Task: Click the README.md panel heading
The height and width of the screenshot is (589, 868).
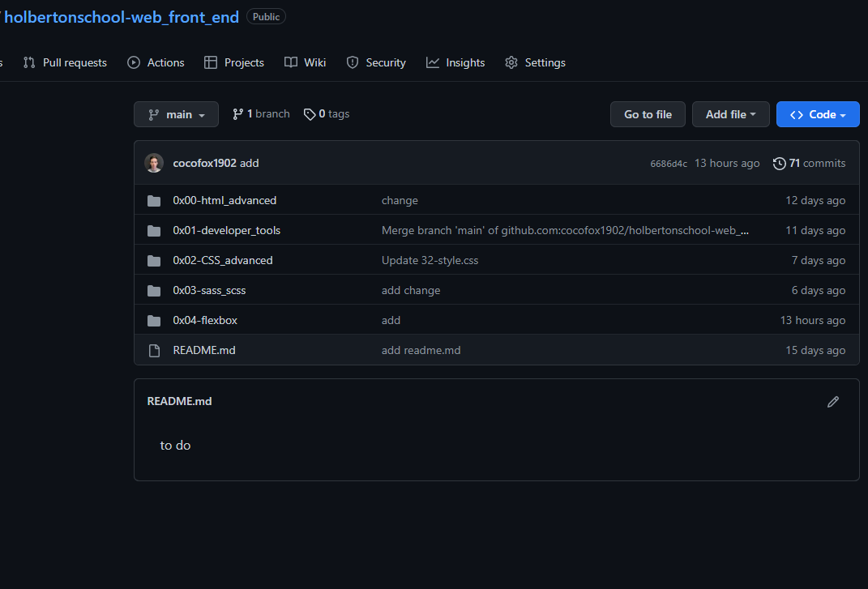Action: 179,401
